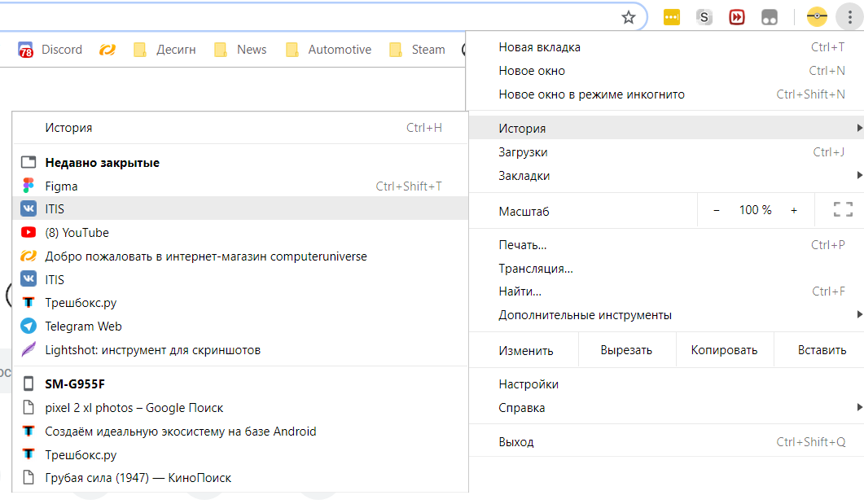
Task: Select Новое окно menu item
Action: click(666, 71)
